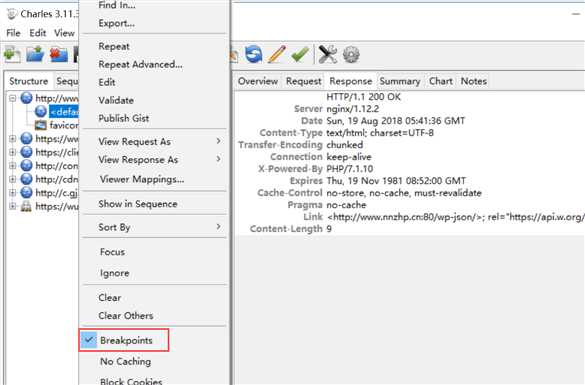This screenshot has height=385, width=585.
Task: Toggle Block Cookies in the context menu
Action: coord(131,381)
